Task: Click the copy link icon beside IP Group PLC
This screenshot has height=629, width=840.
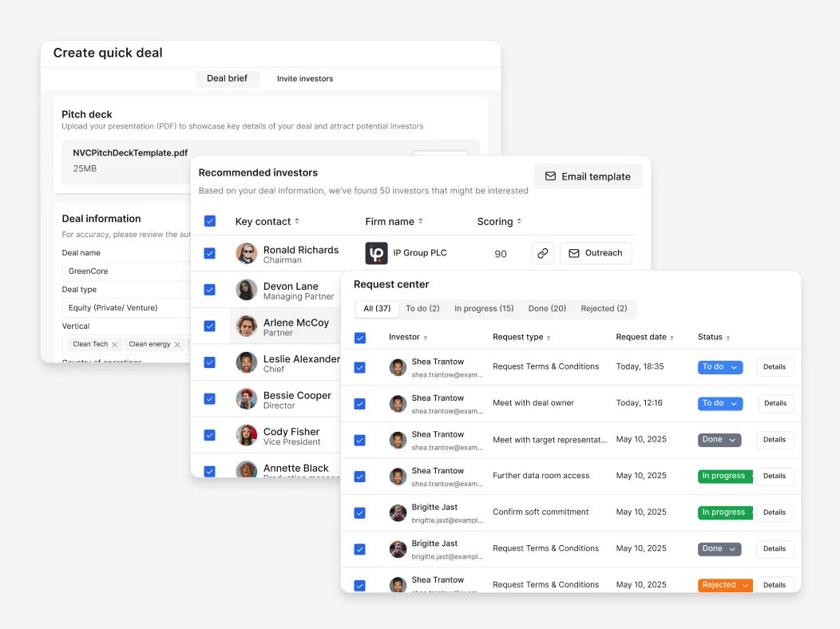Action: (x=542, y=254)
